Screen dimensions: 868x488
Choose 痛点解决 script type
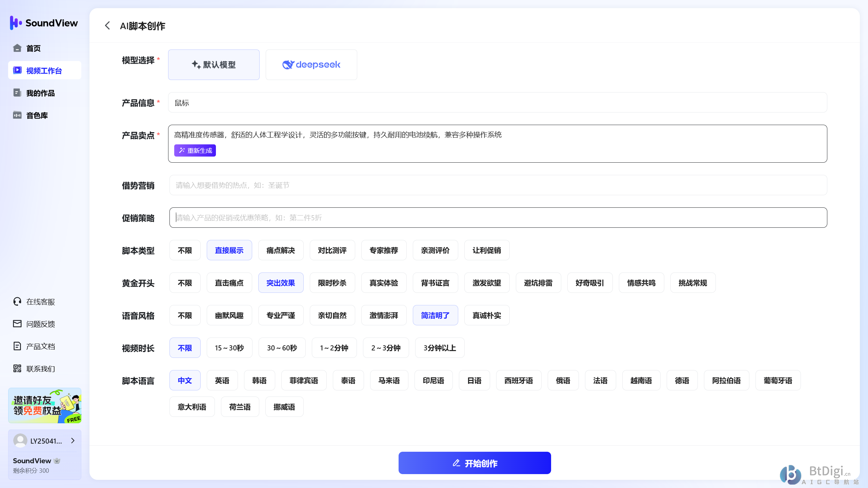click(280, 250)
